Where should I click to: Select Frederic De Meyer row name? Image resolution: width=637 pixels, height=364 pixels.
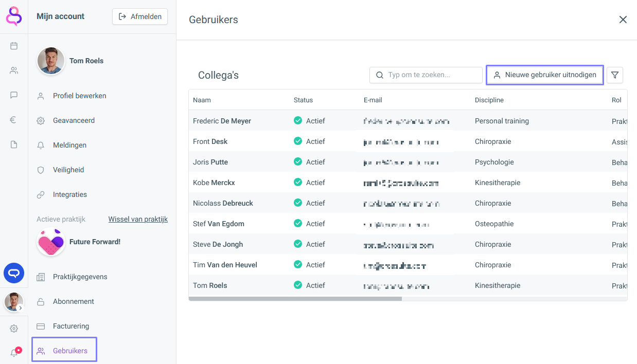click(x=222, y=121)
